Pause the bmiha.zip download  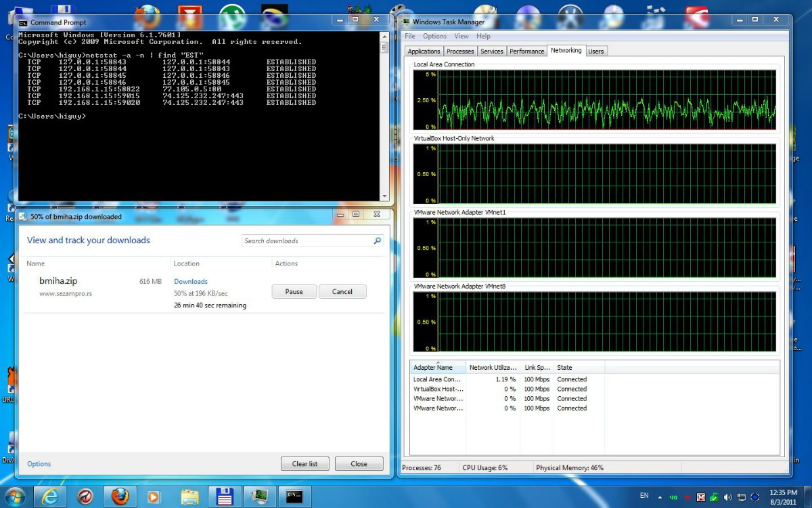[294, 292]
